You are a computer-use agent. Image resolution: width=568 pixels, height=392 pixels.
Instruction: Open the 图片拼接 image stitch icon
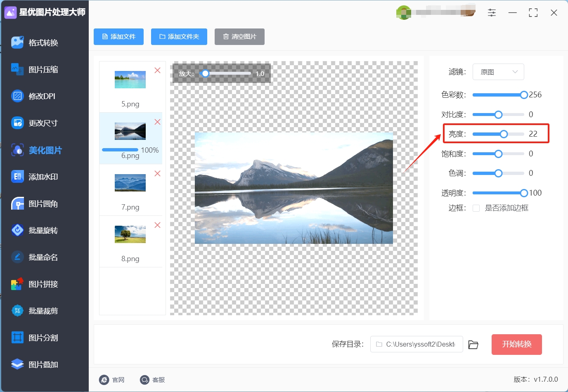[x=17, y=284]
